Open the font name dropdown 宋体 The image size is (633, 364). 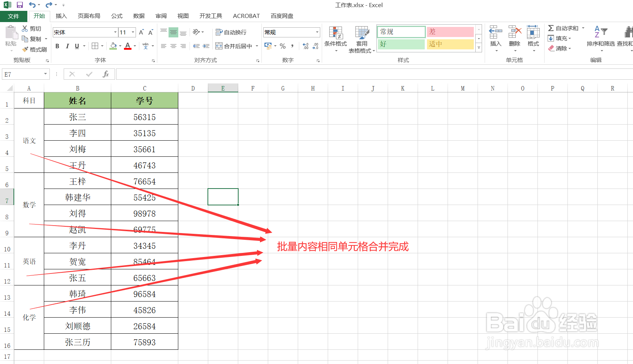115,32
